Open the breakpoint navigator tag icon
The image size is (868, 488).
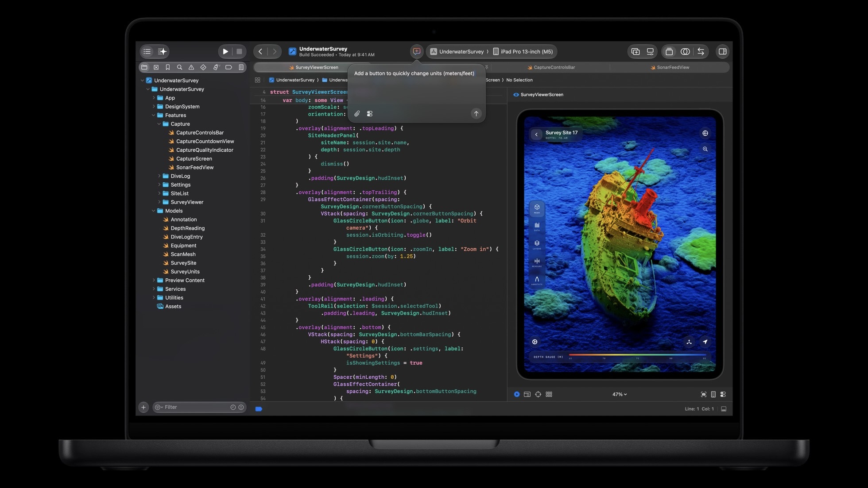tap(229, 67)
